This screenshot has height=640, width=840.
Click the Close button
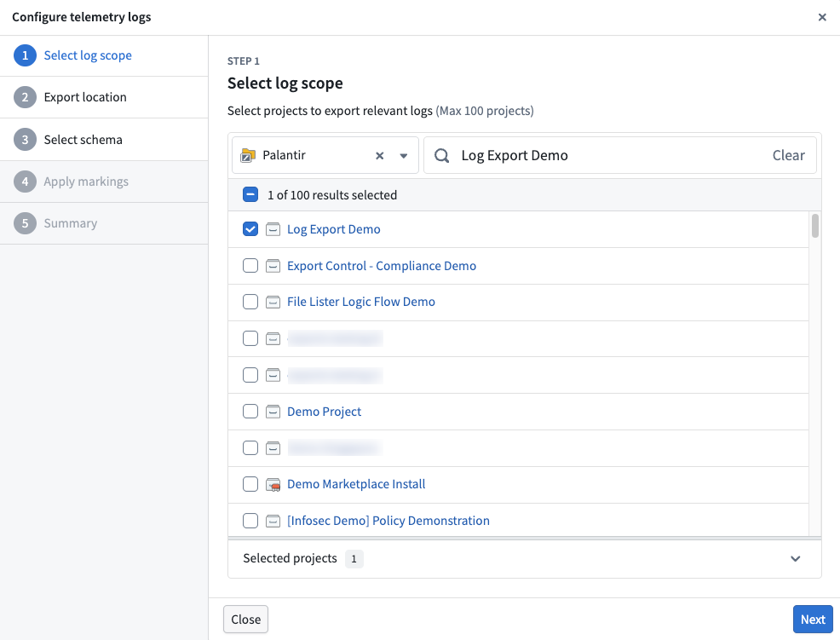[245, 619]
